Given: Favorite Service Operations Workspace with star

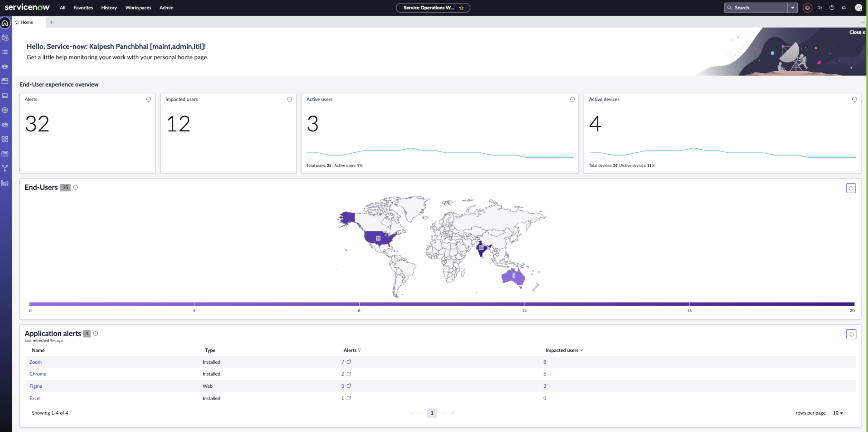Looking at the screenshot, I should pos(461,8).
